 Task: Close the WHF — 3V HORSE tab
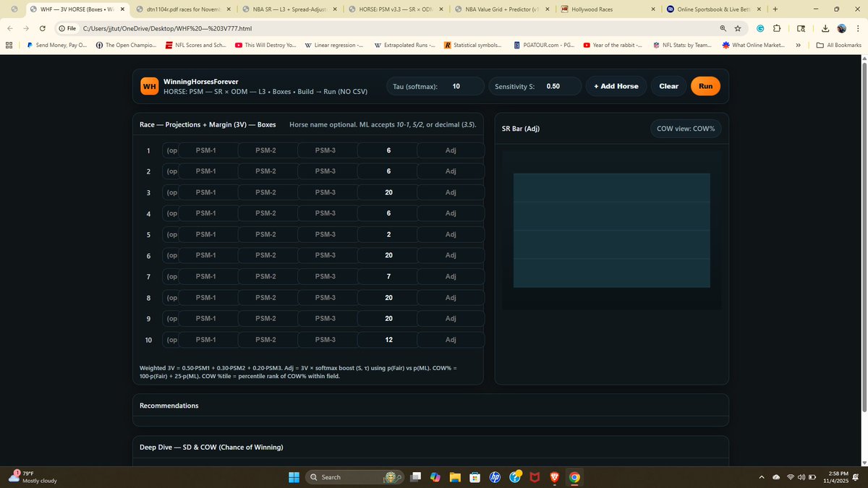[122, 9]
